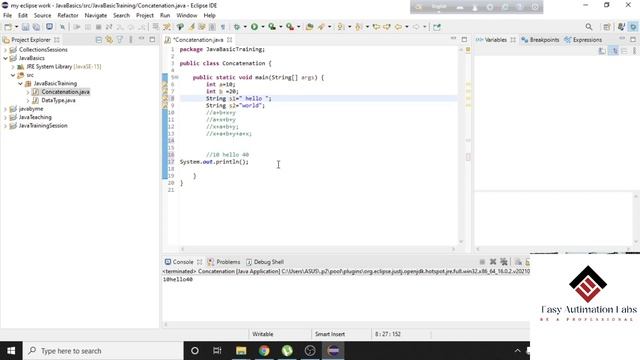Open the Run menu
Screen dimensions: 640x360
[165, 16]
